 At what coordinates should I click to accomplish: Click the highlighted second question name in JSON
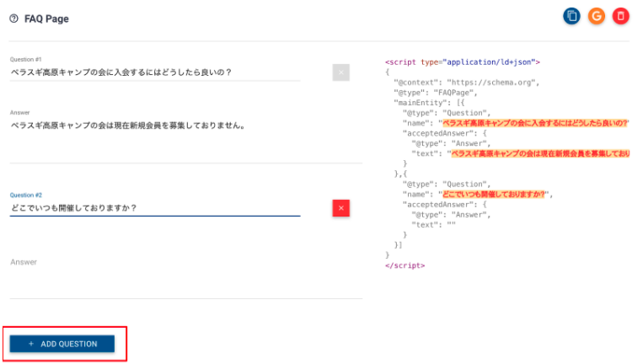(x=494, y=194)
